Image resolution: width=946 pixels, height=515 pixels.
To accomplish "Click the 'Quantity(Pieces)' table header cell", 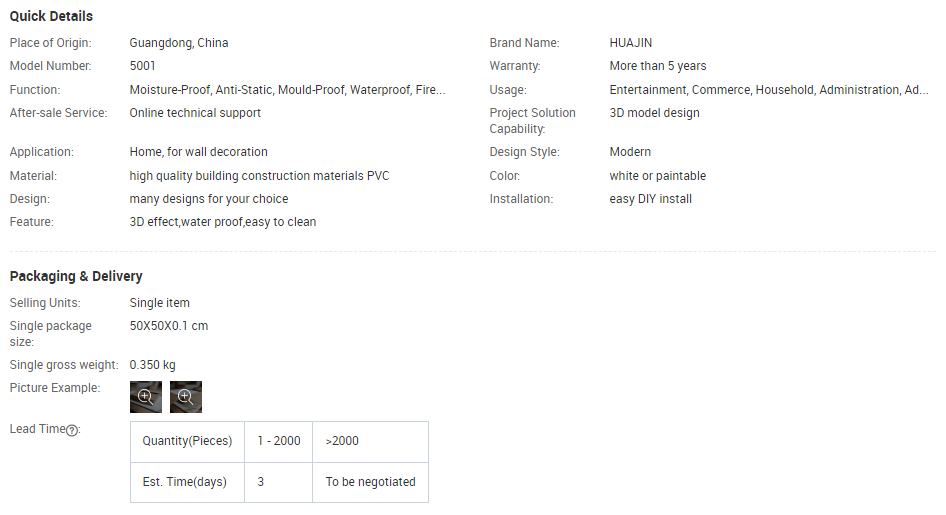I will click(187, 441).
